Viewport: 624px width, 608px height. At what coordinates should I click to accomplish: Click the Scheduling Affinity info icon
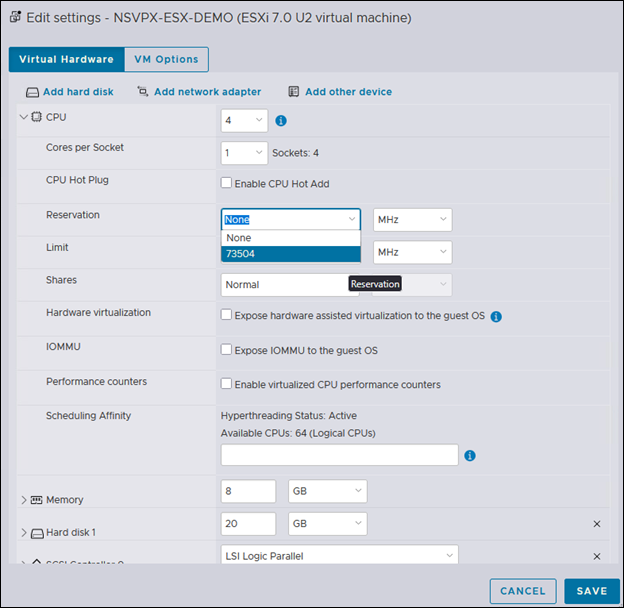point(469,456)
